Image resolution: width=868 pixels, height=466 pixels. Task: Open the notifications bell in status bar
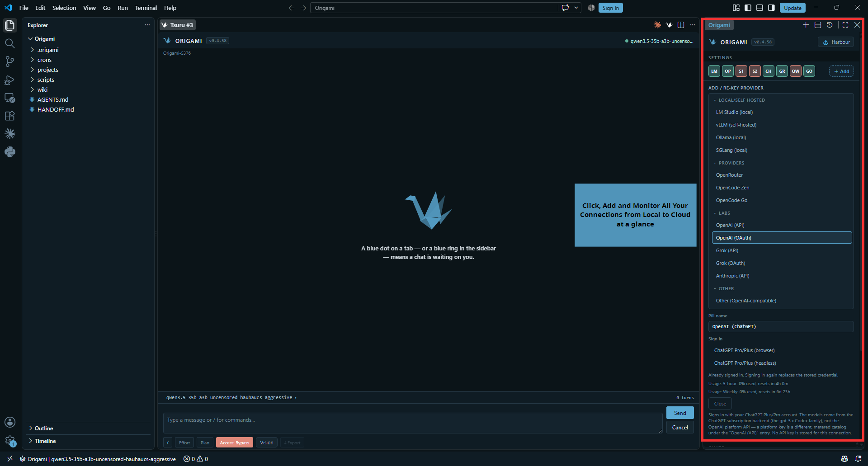pos(858,459)
